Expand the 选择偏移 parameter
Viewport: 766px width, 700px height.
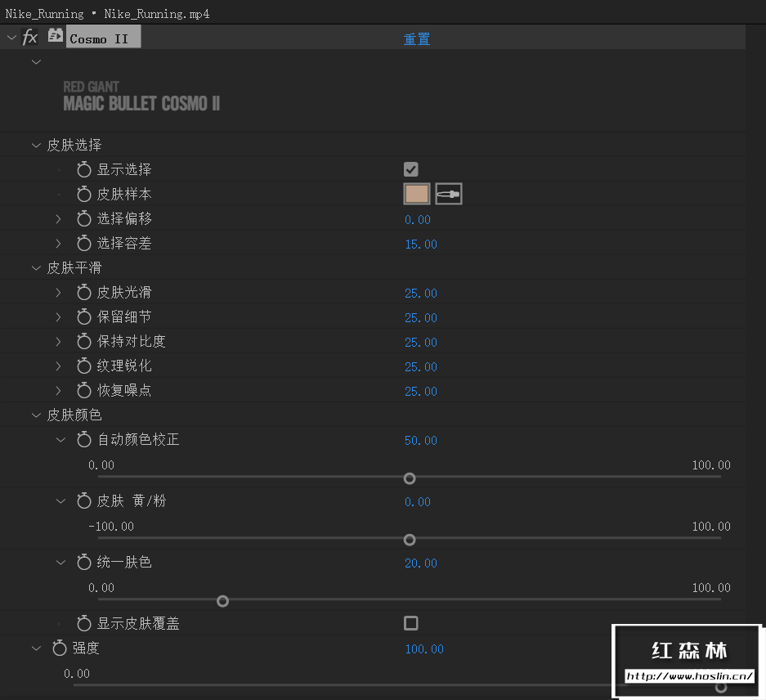58,218
